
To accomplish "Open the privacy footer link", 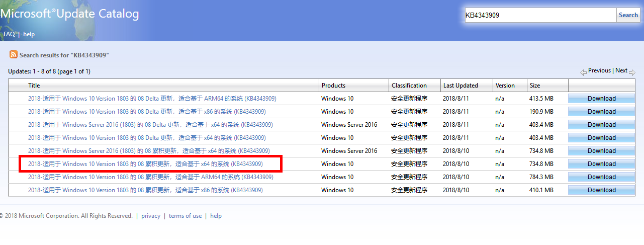I will click(x=151, y=216).
